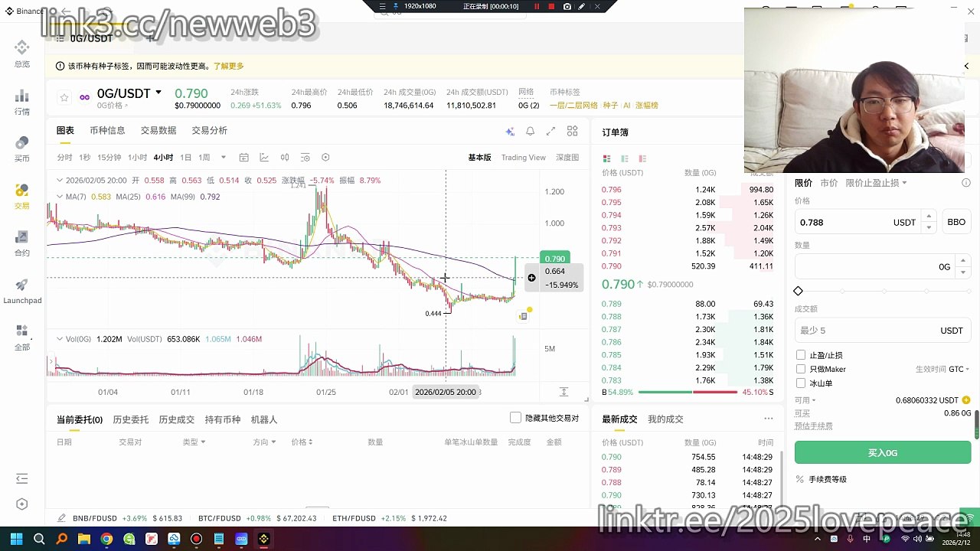Viewport: 980px width, 551px height.
Task: Expand more time intervals dropdown after 1周
Action: (x=224, y=158)
